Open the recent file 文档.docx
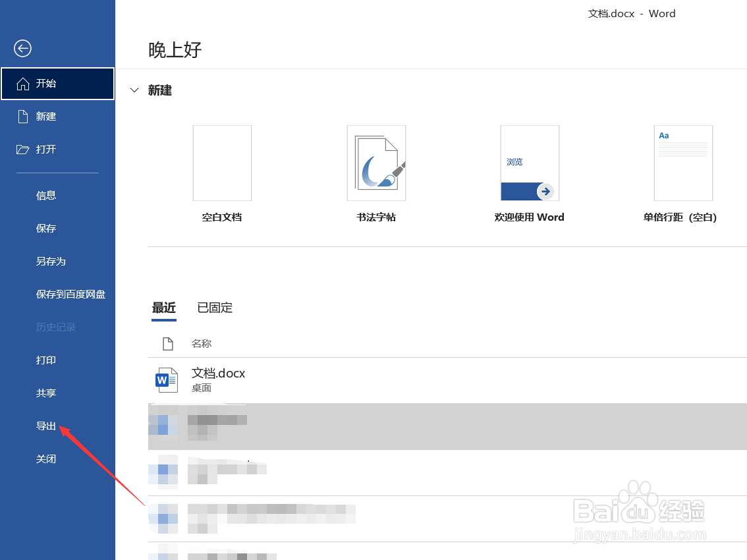747x560 pixels. 218,373
